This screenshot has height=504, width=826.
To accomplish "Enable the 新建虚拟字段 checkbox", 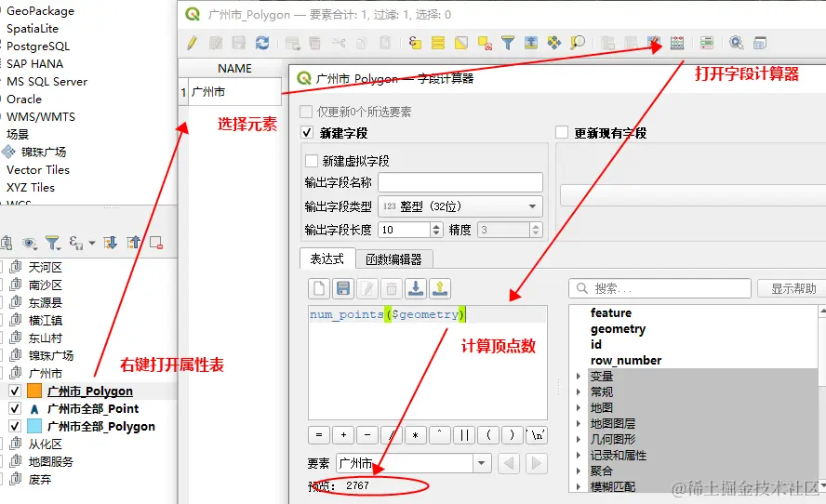I will click(x=312, y=160).
